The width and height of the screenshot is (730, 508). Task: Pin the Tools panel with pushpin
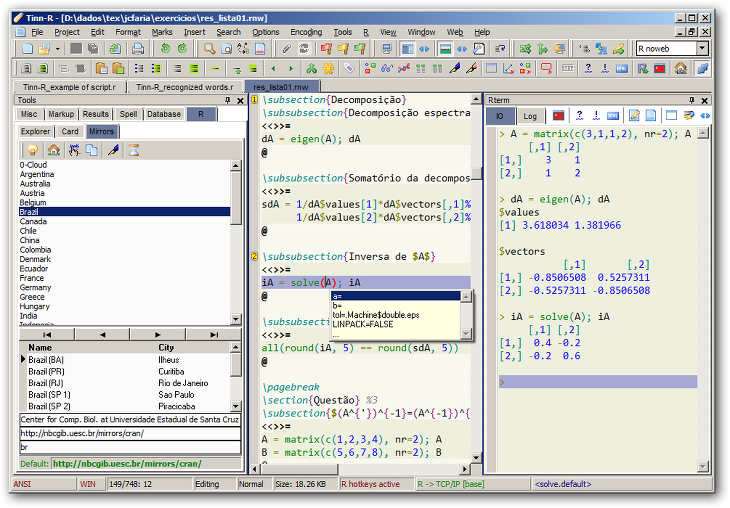coord(227,101)
